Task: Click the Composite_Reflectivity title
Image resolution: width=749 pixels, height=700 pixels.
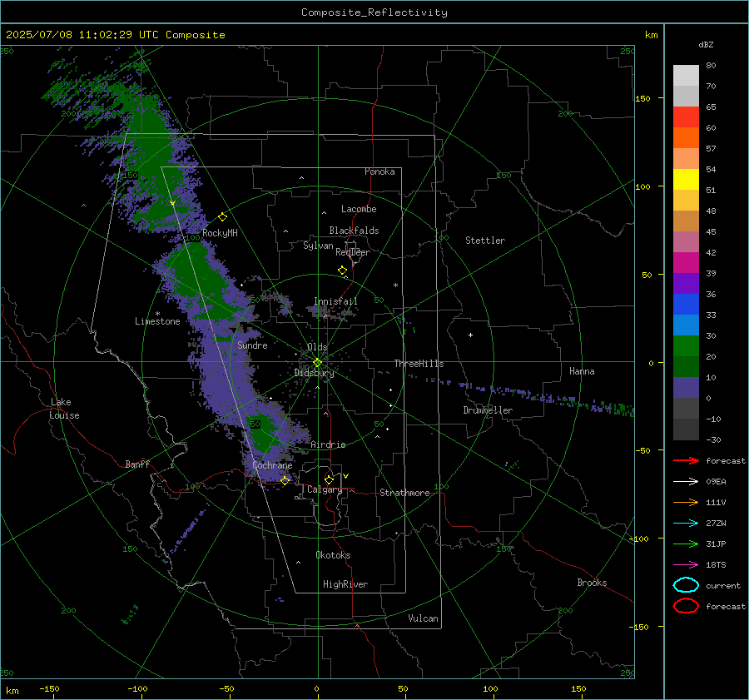Action: (x=374, y=12)
